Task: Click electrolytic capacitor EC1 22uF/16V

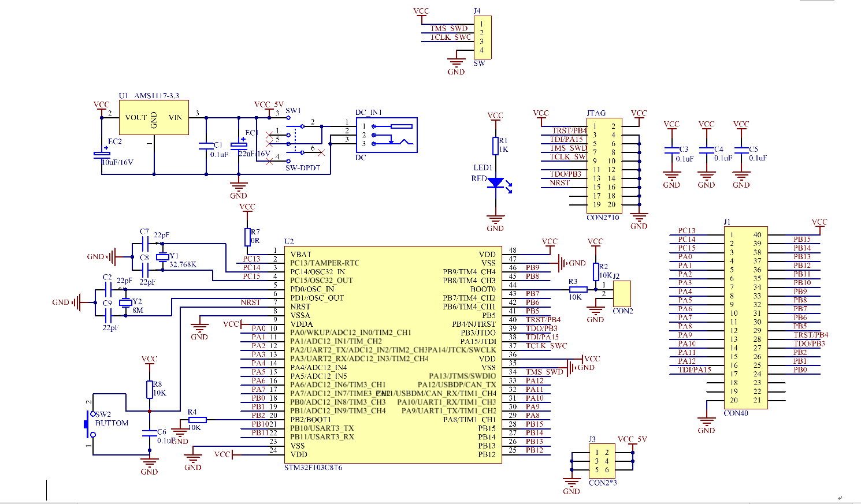Action: (x=239, y=144)
